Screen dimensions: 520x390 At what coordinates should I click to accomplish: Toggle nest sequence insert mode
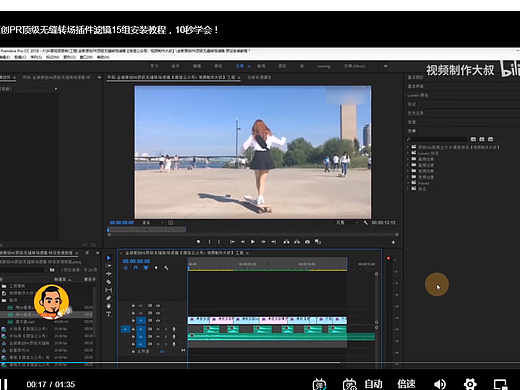point(126,268)
